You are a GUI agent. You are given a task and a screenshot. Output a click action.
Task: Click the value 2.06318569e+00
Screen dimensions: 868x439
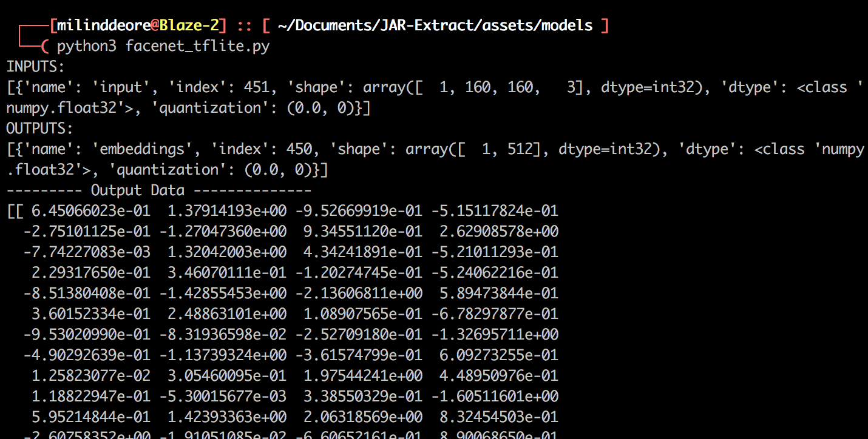(x=363, y=417)
